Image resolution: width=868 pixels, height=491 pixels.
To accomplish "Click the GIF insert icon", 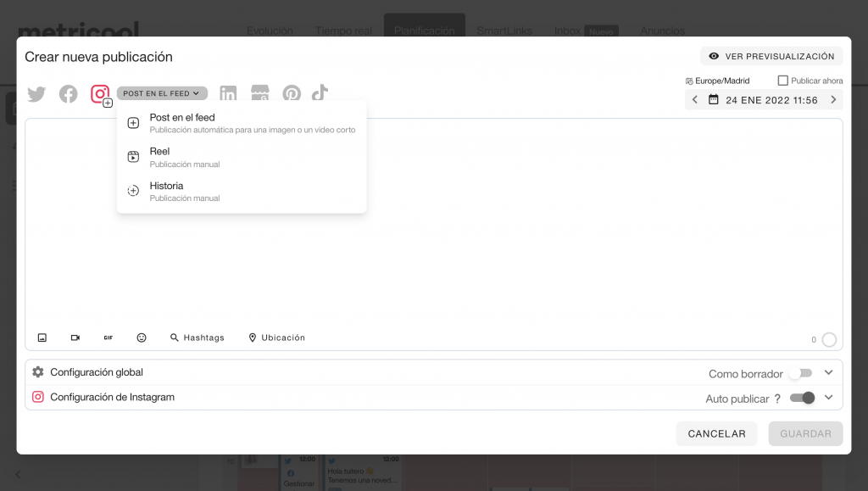I will pyautogui.click(x=108, y=338).
